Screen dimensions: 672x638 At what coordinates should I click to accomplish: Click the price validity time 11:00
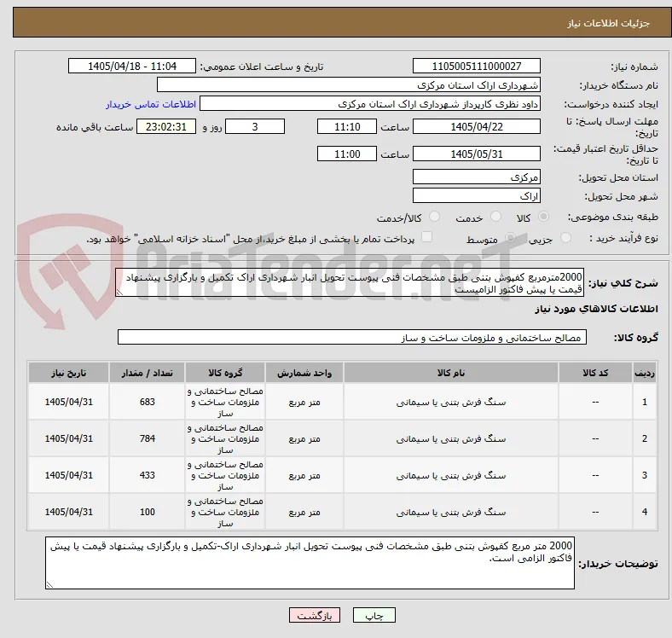click(x=347, y=154)
